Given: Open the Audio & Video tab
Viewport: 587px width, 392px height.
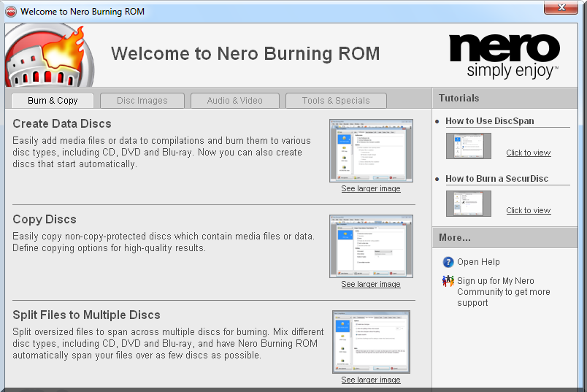Looking at the screenshot, I should click(x=234, y=101).
